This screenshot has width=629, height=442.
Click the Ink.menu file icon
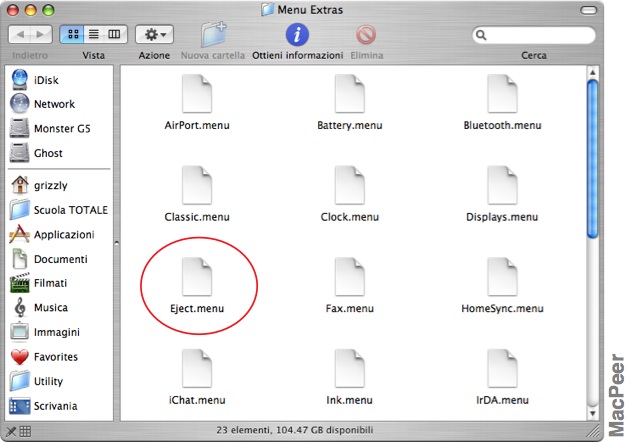[349, 368]
